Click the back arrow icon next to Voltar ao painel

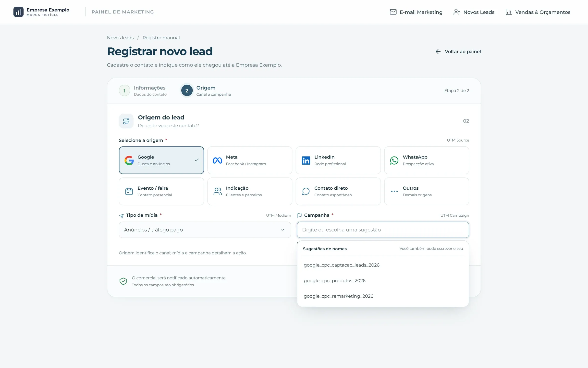(x=438, y=52)
